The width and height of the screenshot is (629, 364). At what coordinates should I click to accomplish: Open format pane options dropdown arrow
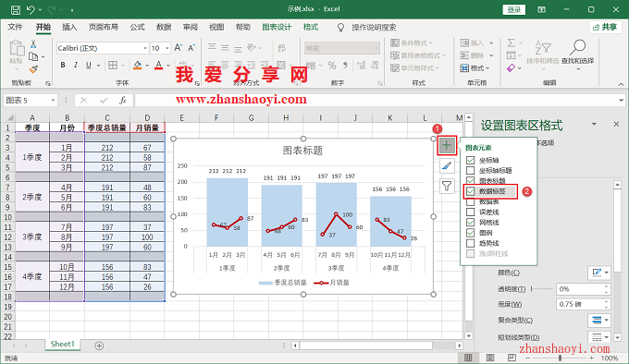point(594,124)
